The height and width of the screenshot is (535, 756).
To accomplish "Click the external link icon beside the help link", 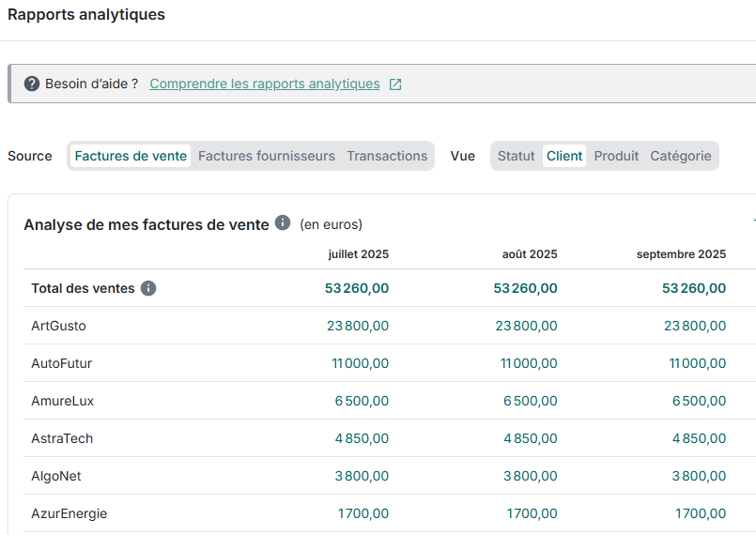I will (x=395, y=84).
